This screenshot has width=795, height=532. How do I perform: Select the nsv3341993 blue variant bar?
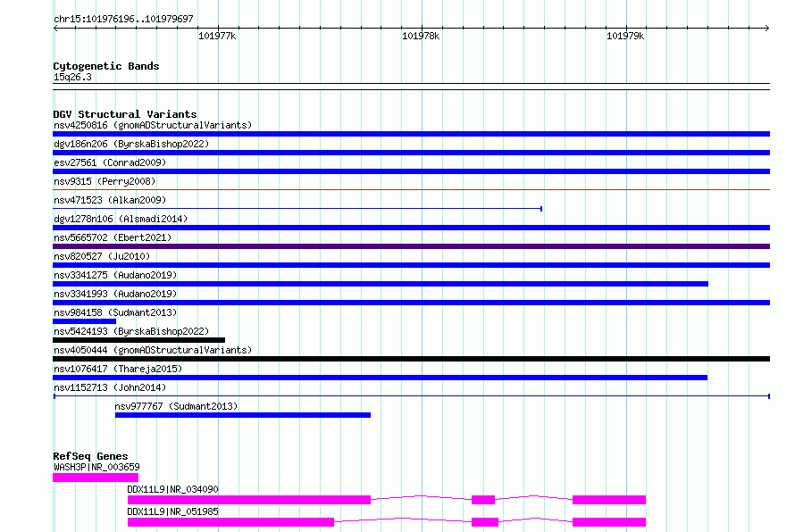point(411,303)
